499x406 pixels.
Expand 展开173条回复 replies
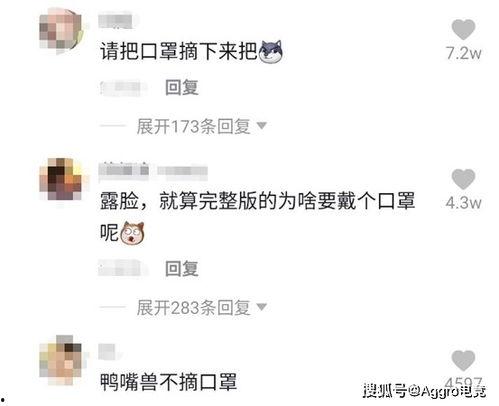[193, 127]
